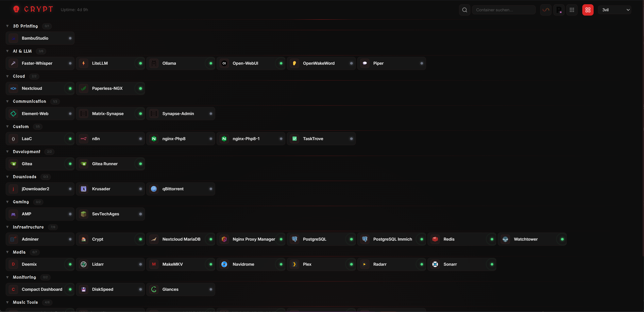Collapse the Gaming category
The width and height of the screenshot is (644, 312).
point(7,202)
